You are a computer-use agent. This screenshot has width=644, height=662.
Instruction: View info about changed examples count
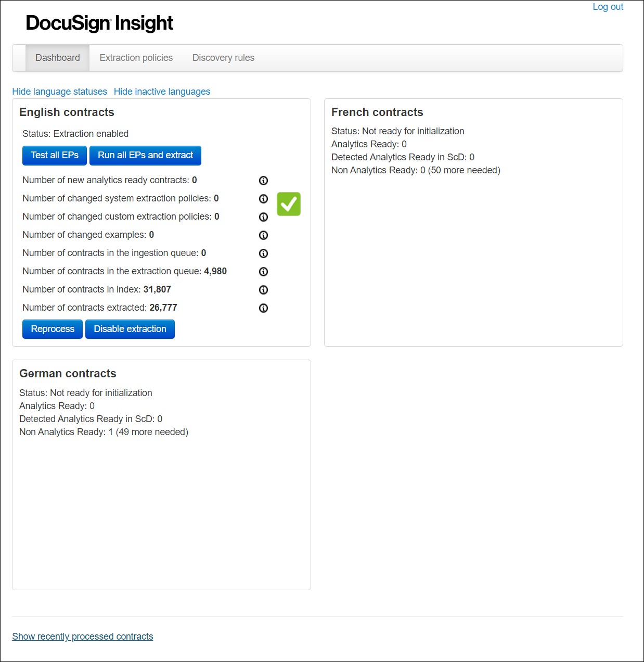[x=263, y=235]
